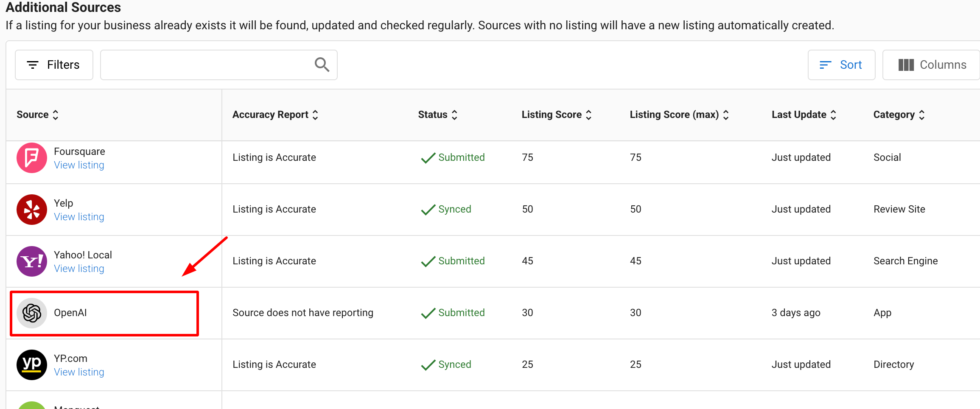Click the green checkmark in Yelp row

[428, 210]
